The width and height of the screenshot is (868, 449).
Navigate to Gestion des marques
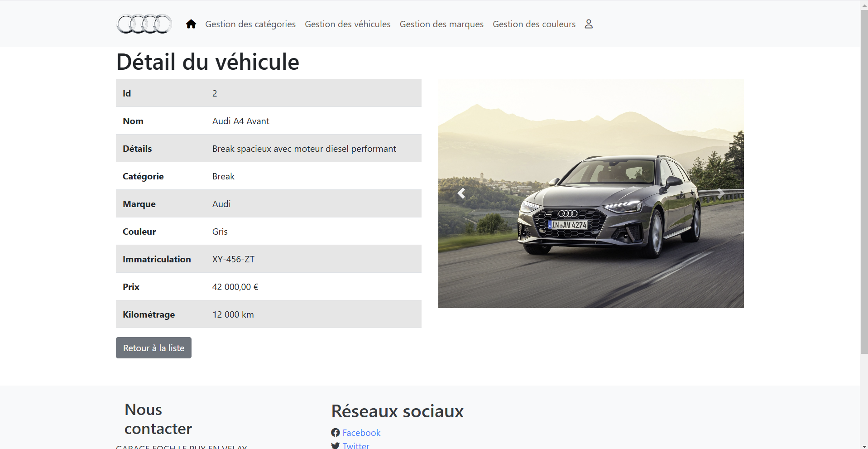(x=441, y=24)
